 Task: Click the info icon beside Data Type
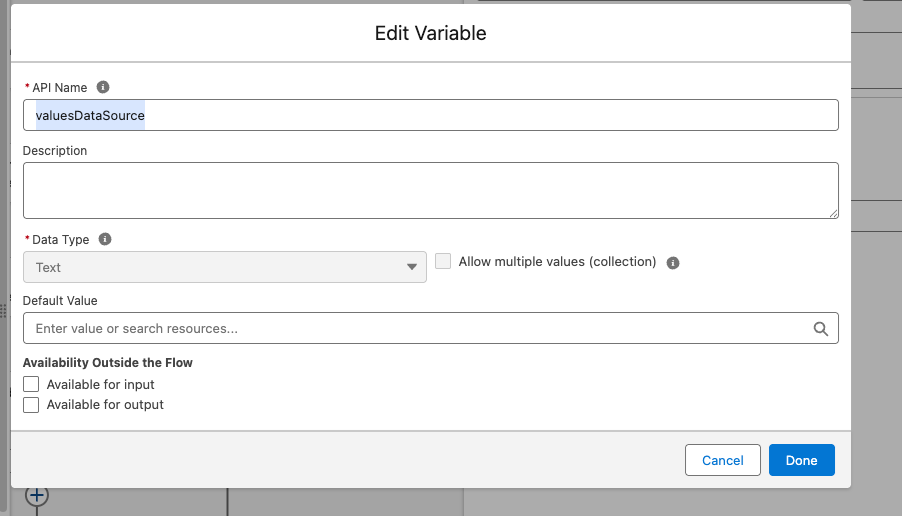pyautogui.click(x=106, y=240)
